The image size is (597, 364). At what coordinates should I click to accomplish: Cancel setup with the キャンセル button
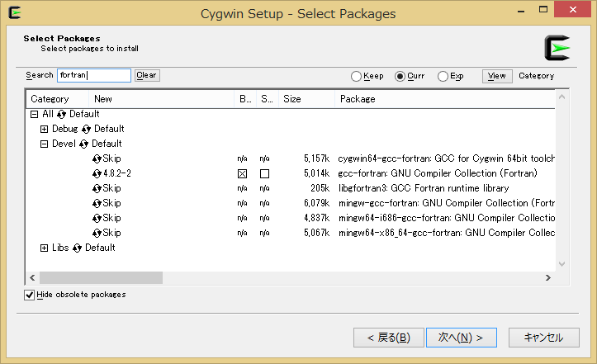coord(544,338)
